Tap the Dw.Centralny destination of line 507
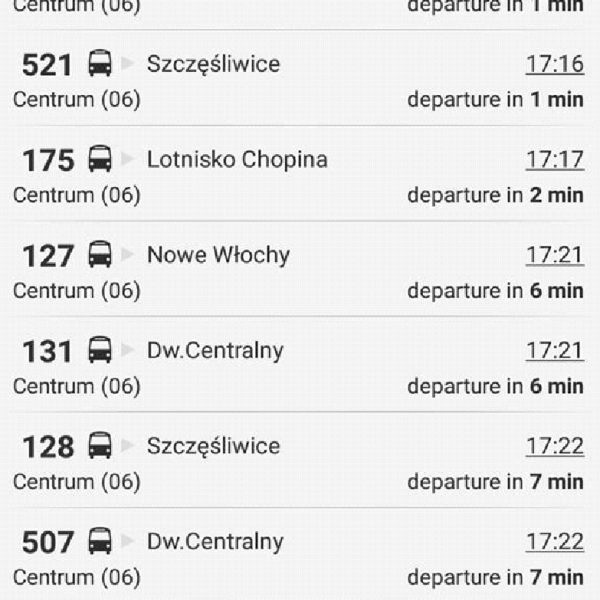 [x=215, y=542]
